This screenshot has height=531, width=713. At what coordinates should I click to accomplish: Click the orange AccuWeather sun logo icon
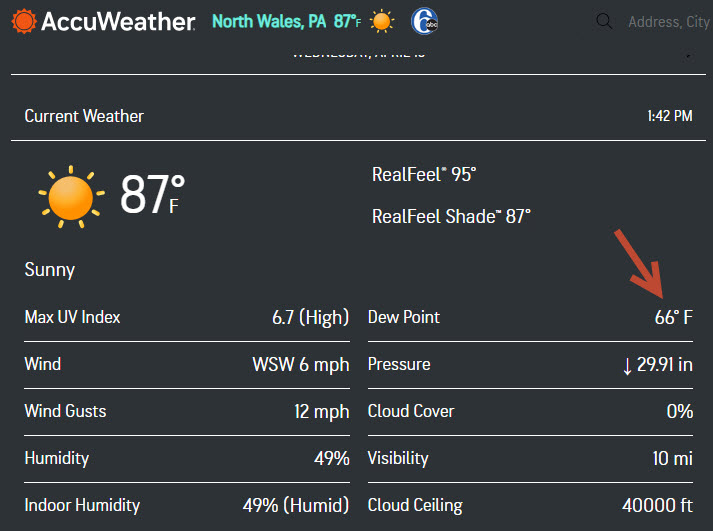pos(23,21)
